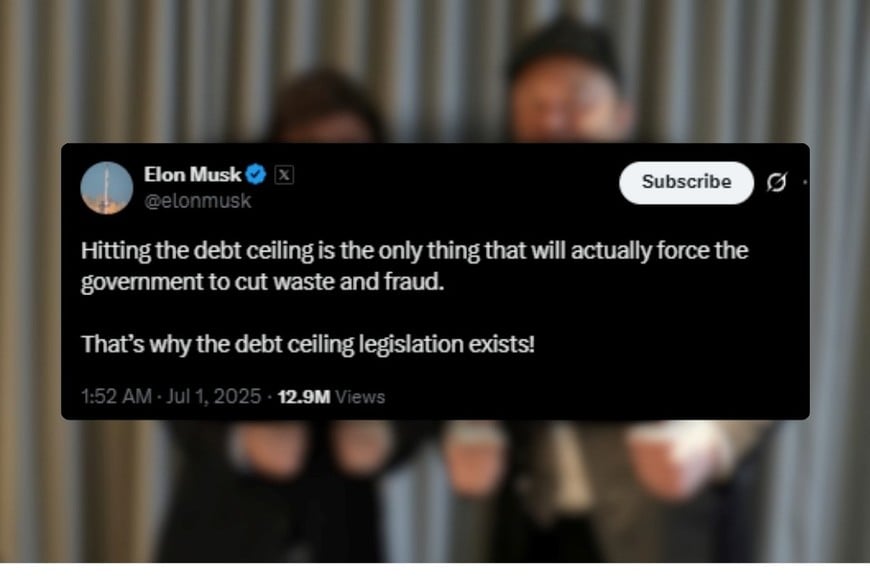
Task: Open the 12.9M view count
Action: [x=304, y=397]
